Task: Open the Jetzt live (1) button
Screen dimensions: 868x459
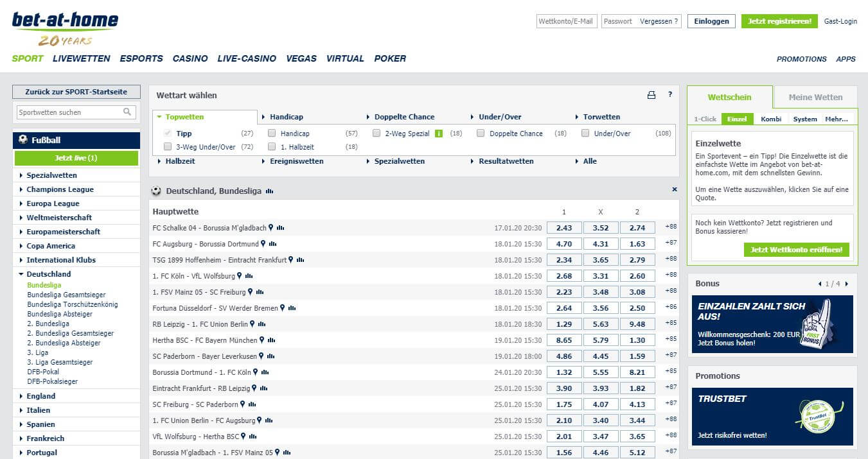Action: click(x=76, y=158)
